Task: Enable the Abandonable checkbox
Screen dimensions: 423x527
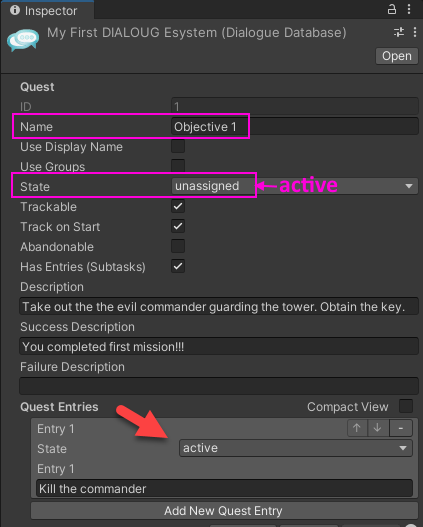Action: pyautogui.click(x=178, y=246)
